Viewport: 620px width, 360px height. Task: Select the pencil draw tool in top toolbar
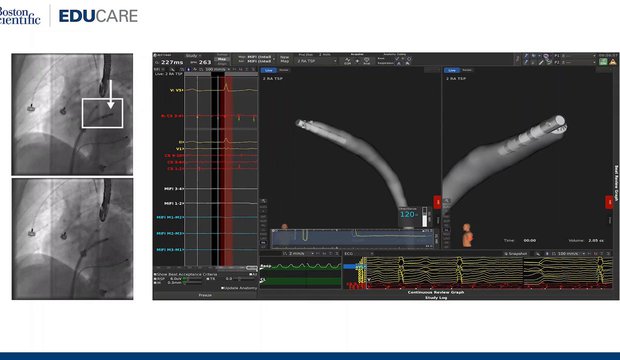[x=541, y=63]
